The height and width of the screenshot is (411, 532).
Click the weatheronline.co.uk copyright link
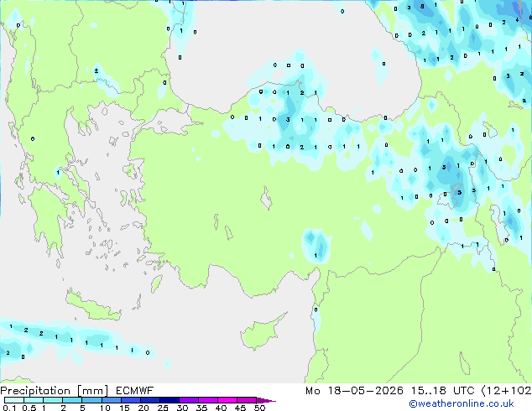click(x=462, y=403)
